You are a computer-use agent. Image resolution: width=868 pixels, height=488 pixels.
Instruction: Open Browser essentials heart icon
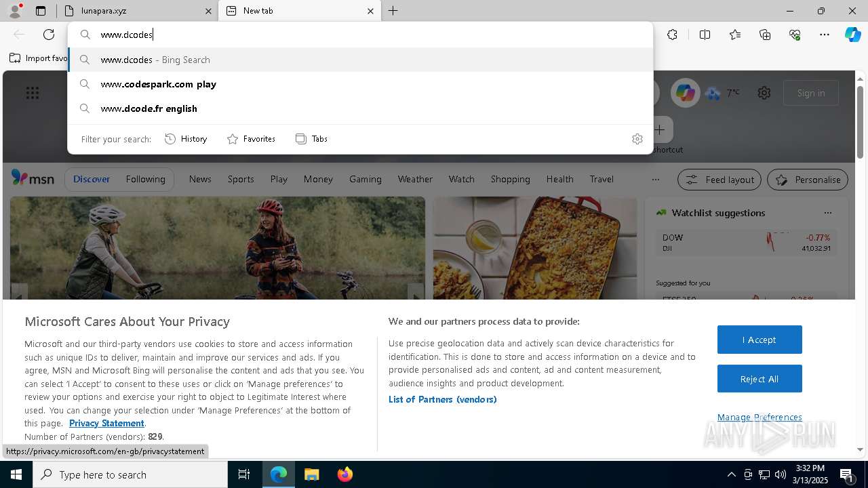(x=795, y=35)
